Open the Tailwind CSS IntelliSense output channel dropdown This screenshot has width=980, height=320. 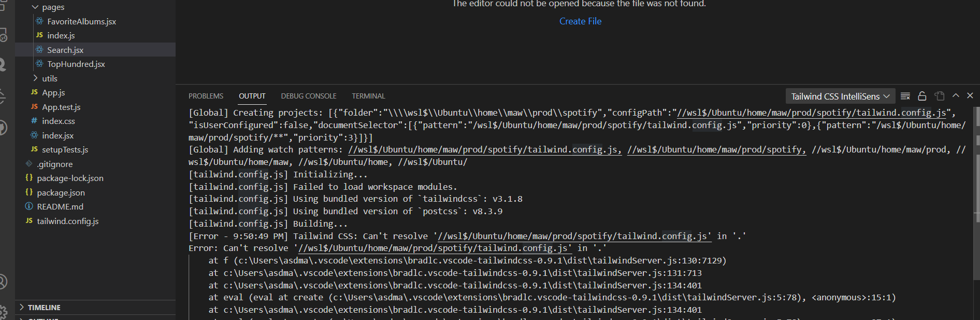pos(839,96)
